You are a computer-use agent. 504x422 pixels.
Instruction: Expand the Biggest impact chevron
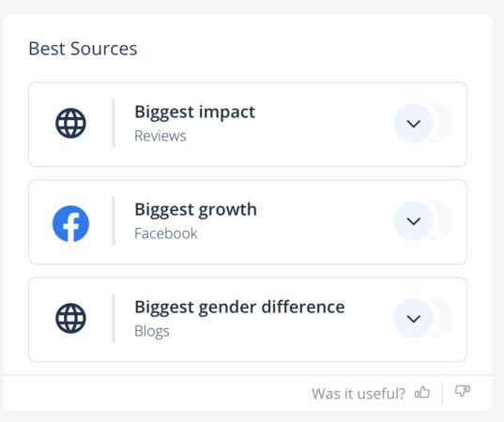[414, 124]
